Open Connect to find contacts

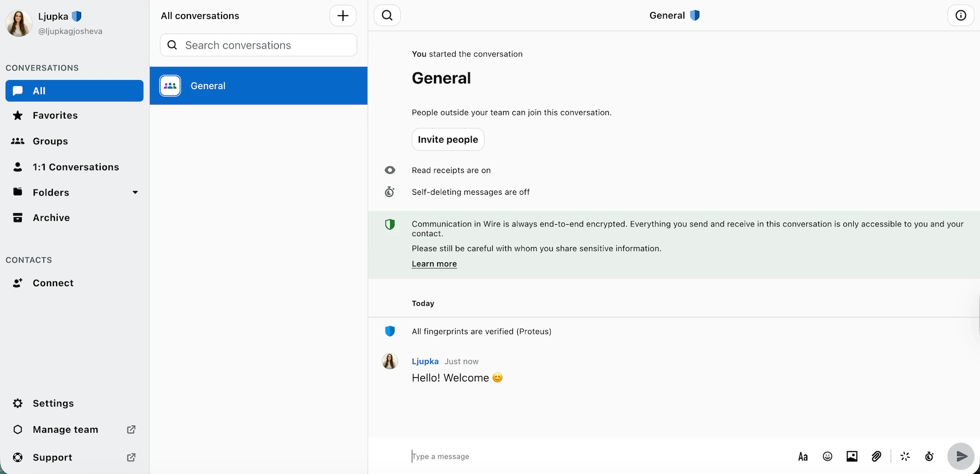(75, 283)
